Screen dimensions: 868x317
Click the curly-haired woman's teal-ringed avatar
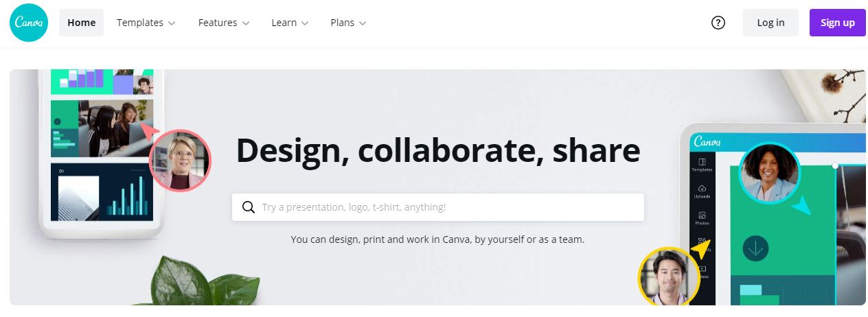click(x=769, y=174)
